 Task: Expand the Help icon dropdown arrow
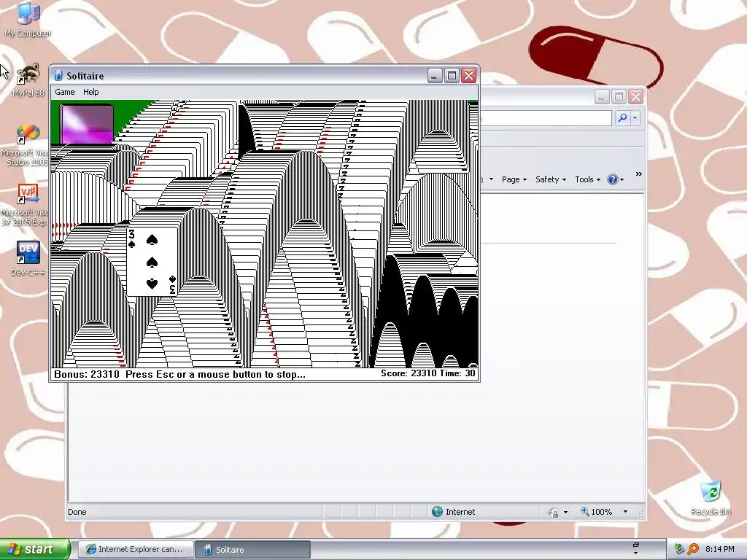(622, 180)
